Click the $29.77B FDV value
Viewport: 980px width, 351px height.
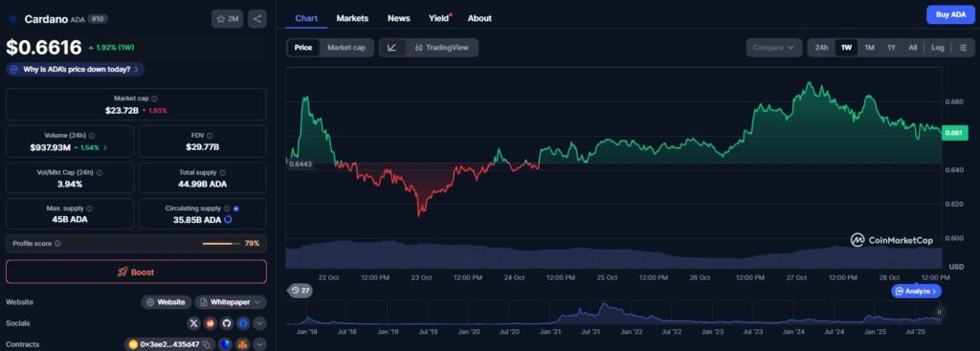(202, 147)
